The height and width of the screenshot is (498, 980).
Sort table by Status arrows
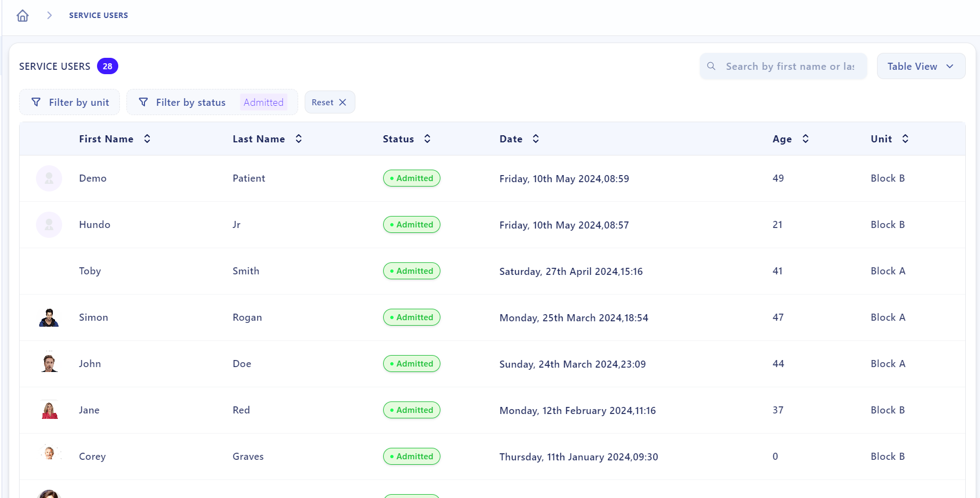(427, 139)
